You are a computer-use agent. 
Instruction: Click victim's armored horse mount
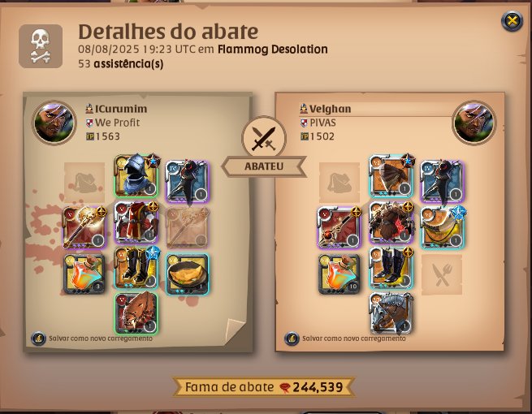[x=391, y=313]
